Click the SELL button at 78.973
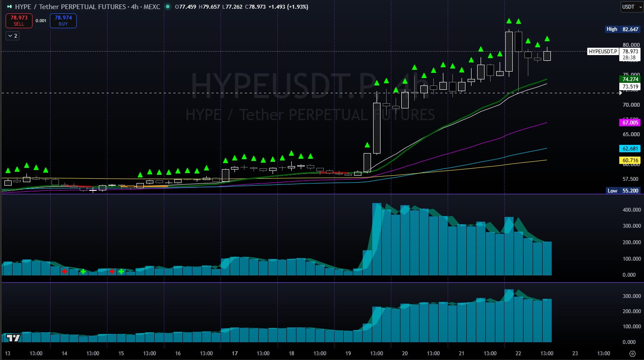This screenshot has width=644, height=360. pyautogui.click(x=19, y=21)
